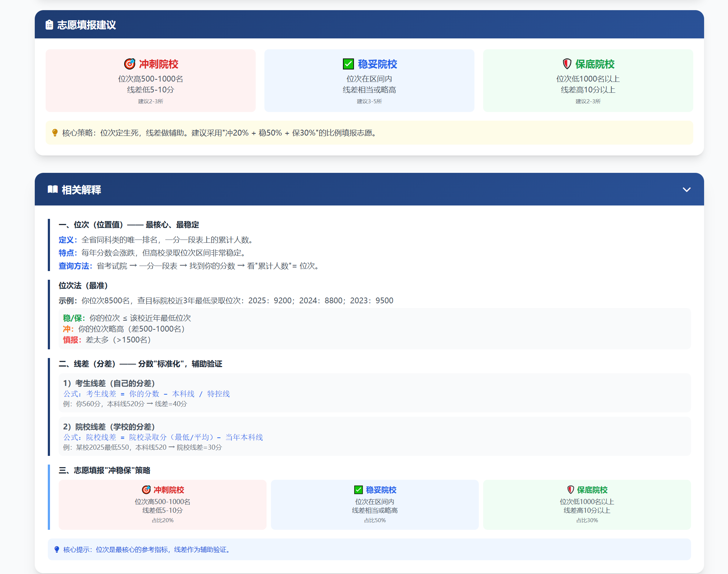Image resolution: width=728 pixels, height=574 pixels.
Task: Click the green checkmark icon on top 稳妥院校 card
Action: tap(348, 64)
